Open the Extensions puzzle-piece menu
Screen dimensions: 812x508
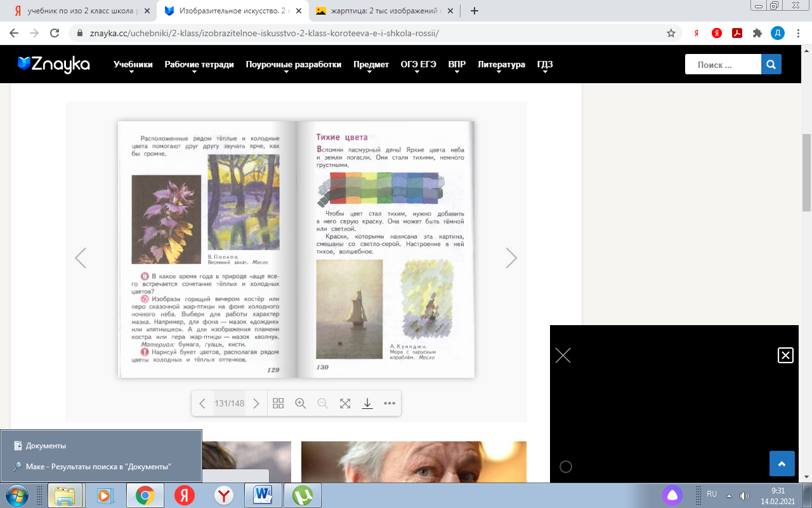coord(757,33)
